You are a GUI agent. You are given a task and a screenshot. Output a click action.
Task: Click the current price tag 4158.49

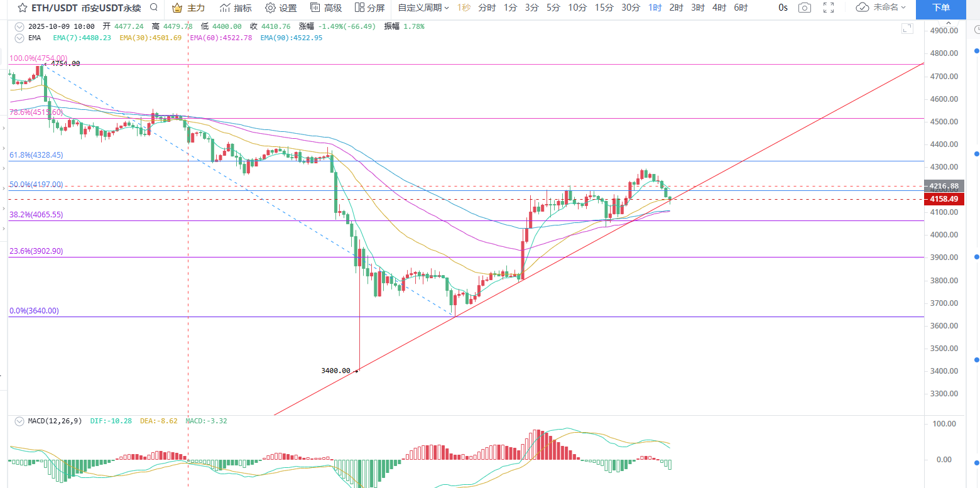tap(944, 199)
